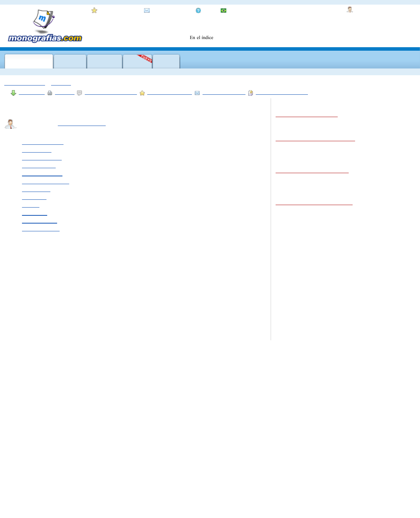Click the envelope icon in the article toolbar
Image resolution: width=420 pixels, height=518 pixels.
click(197, 93)
